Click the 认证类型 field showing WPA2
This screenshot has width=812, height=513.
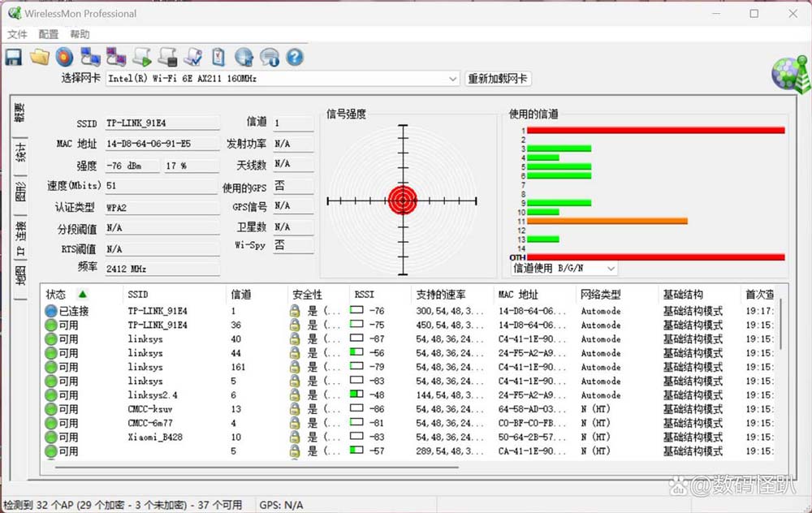pyautogui.click(x=162, y=208)
